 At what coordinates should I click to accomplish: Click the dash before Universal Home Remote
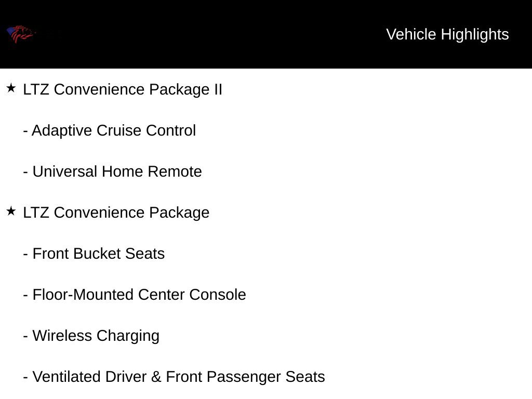tap(25, 172)
